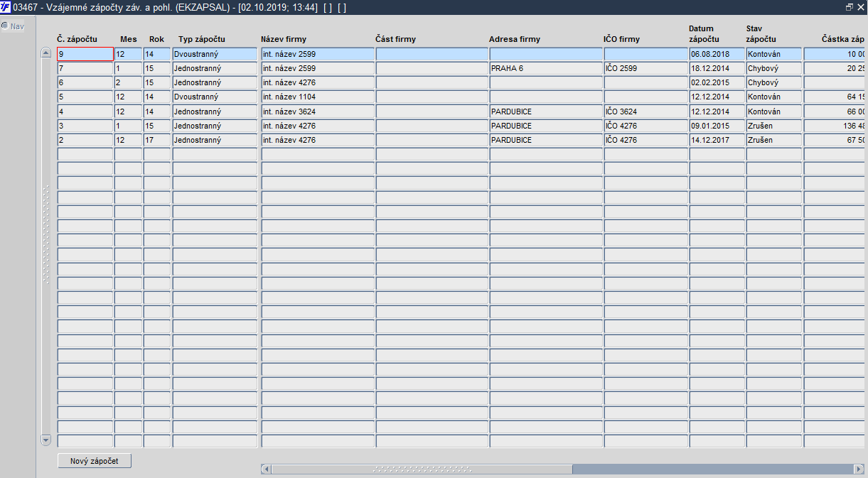The image size is (868, 478).
Task: Click the Č. zápočtu field with value 9
Action: [x=85, y=54]
